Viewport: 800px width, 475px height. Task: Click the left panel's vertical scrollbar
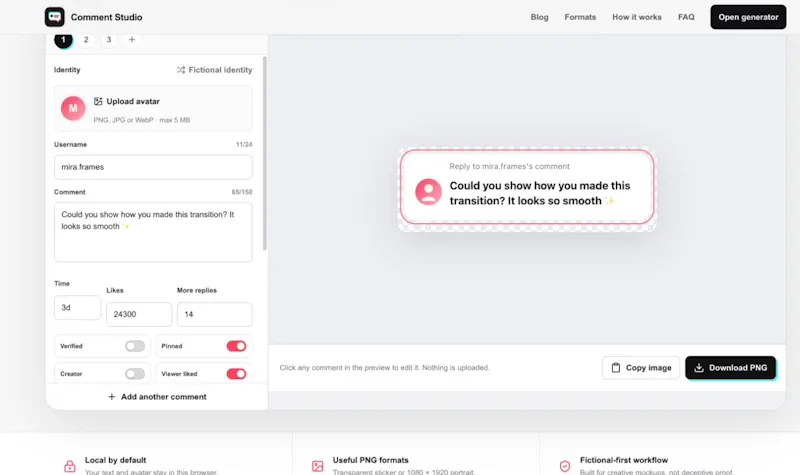(x=265, y=153)
